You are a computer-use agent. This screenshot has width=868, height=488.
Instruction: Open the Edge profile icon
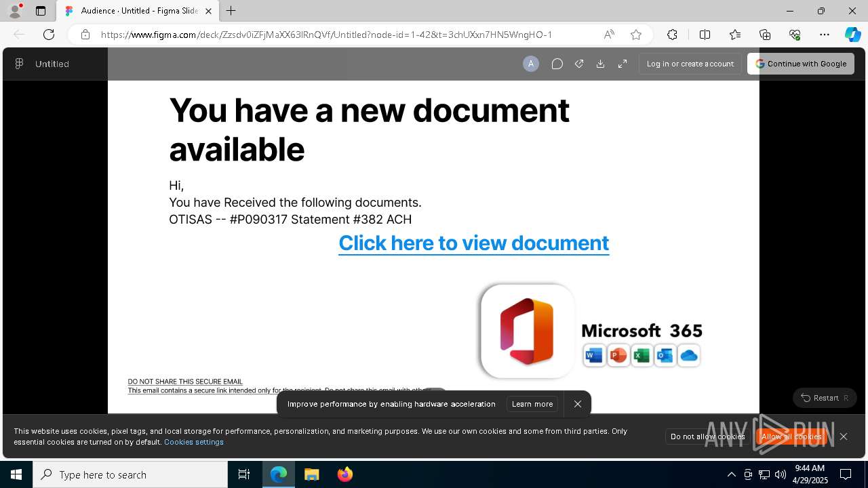point(15,11)
